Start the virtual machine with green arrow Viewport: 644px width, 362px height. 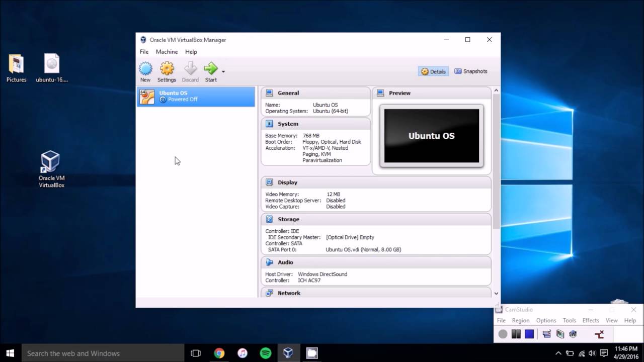(211, 72)
